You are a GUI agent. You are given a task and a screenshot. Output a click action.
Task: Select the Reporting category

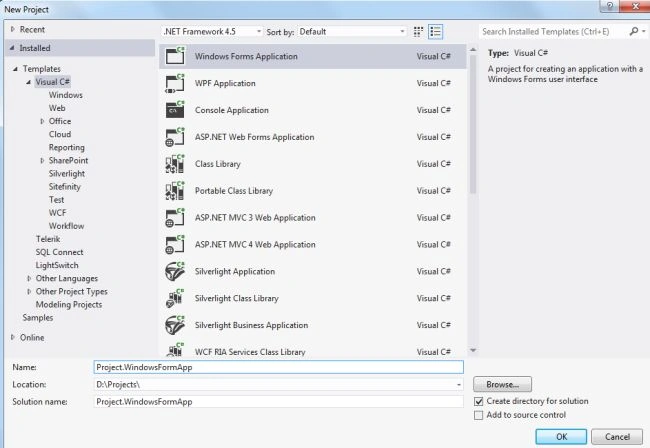(x=66, y=148)
